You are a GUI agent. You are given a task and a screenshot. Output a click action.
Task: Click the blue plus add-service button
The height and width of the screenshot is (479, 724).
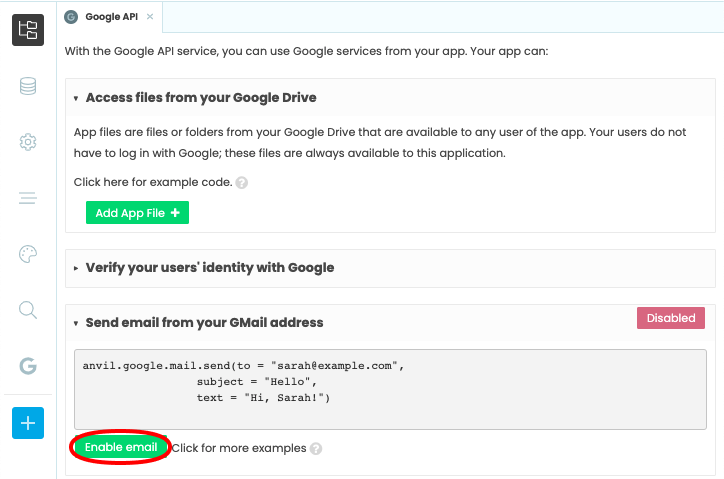coord(28,423)
